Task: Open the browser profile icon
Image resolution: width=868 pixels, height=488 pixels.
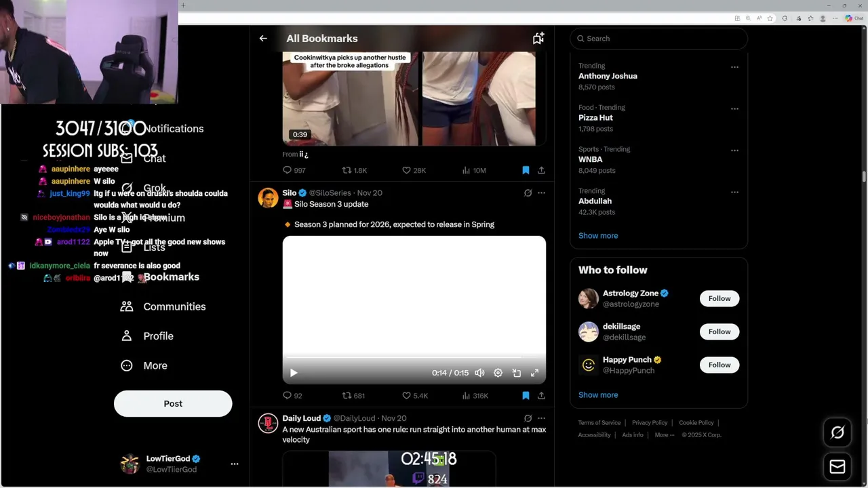Action: (822, 18)
